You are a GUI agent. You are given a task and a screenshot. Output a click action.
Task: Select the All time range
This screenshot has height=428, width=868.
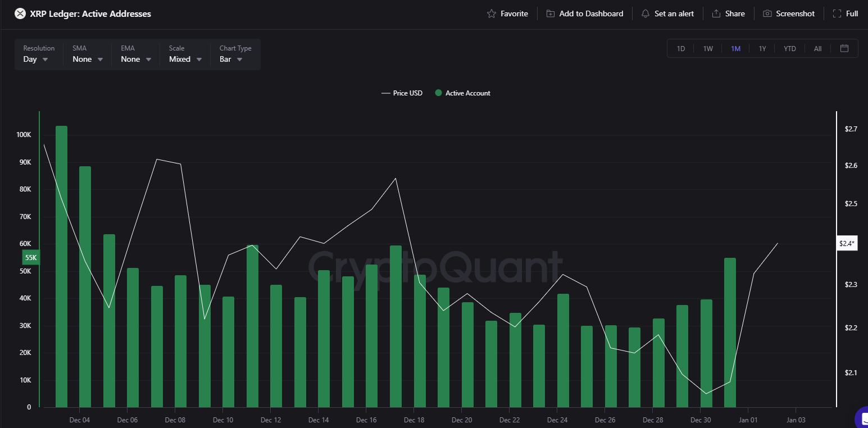point(817,49)
